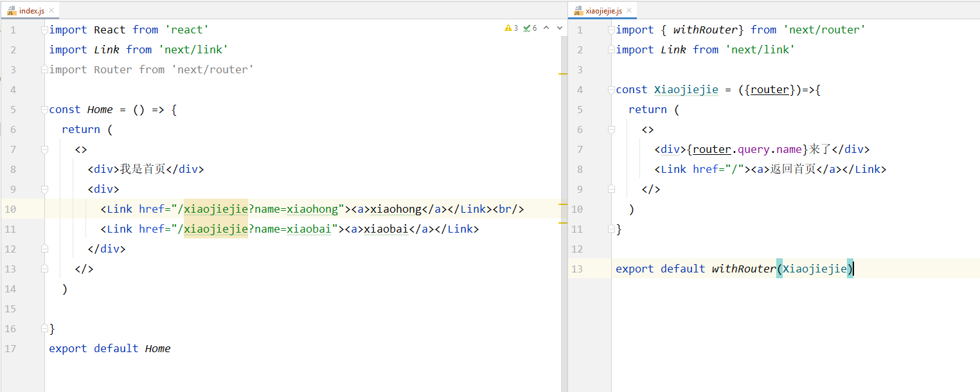Collapse the div block on index.js line 9
This screenshot has height=392, width=980.
pyautogui.click(x=44, y=189)
